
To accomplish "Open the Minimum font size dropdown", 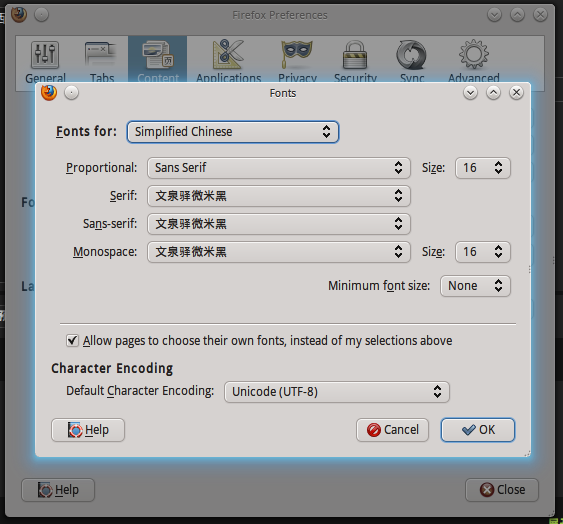I will (475, 286).
